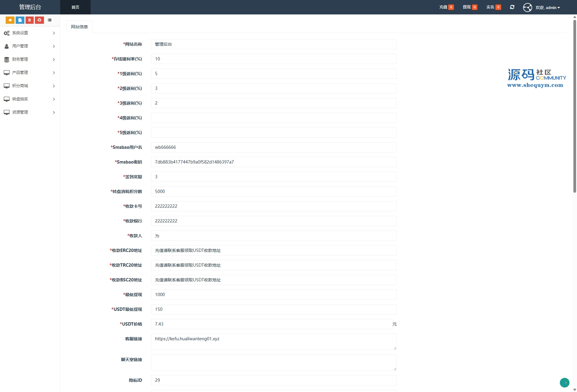Click the 积分商城 monitor icon
The image size is (577, 392).
coord(7,86)
